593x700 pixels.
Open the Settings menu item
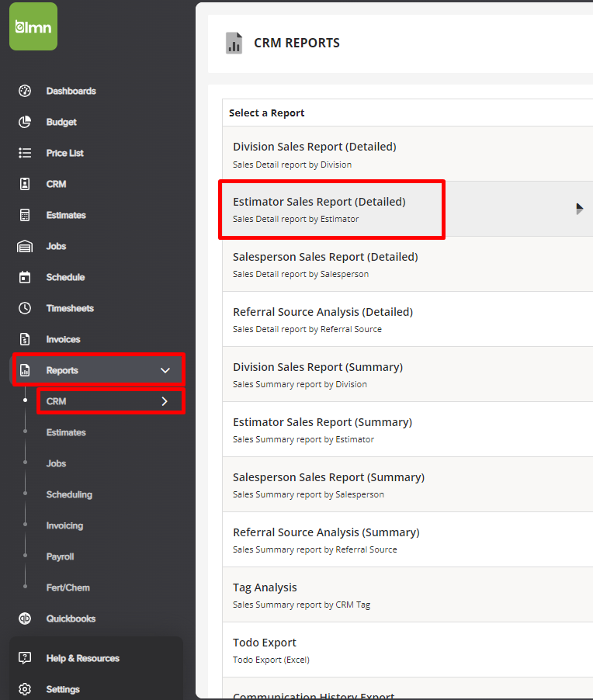(63, 689)
